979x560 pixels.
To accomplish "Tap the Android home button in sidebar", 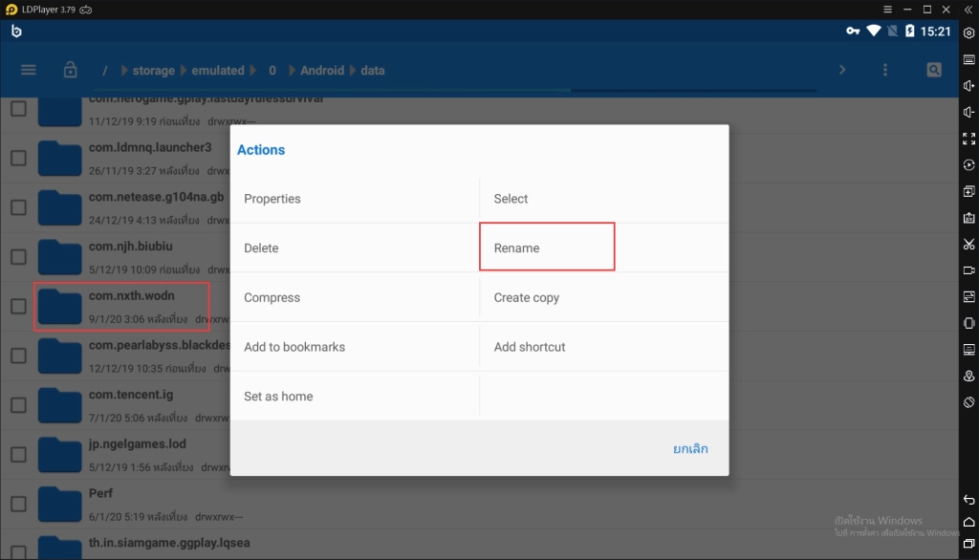I will pos(968,522).
